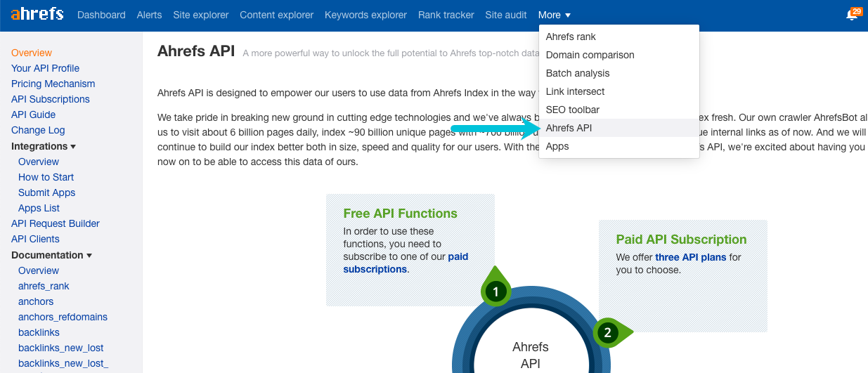Click the Ahrefs logo

click(x=37, y=14)
